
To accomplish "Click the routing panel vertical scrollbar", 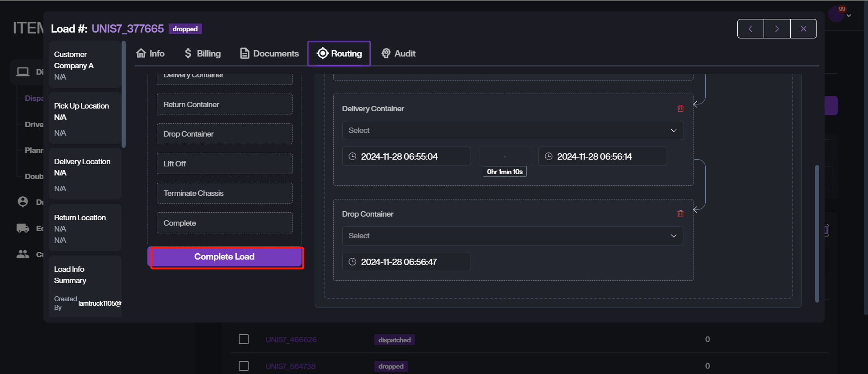I will (817, 233).
